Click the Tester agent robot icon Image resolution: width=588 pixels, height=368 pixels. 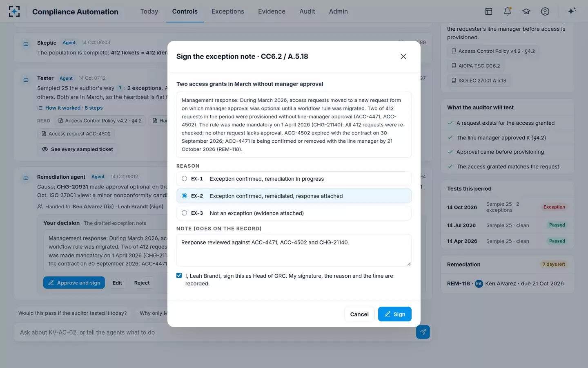click(x=26, y=80)
